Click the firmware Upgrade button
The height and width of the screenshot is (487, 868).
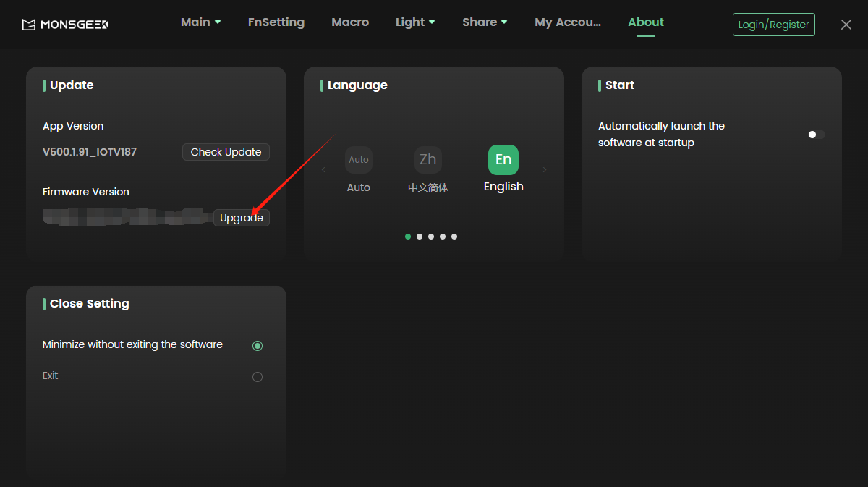click(242, 218)
